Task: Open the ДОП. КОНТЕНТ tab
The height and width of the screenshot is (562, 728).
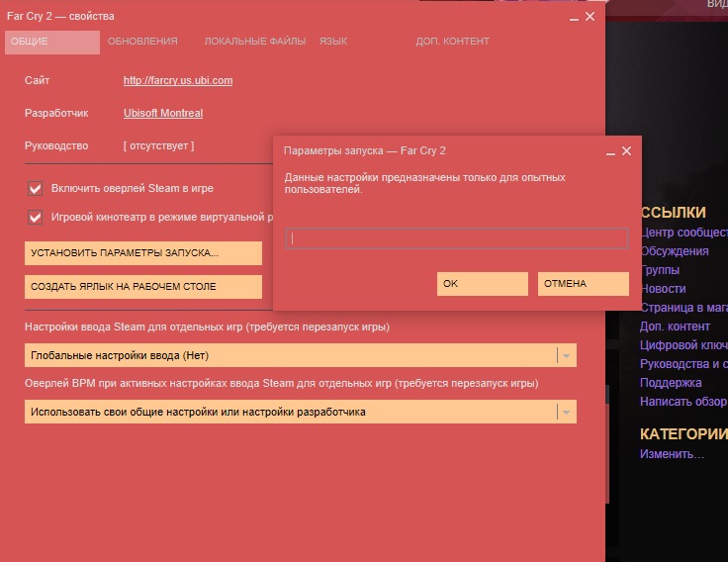Action: click(x=452, y=42)
